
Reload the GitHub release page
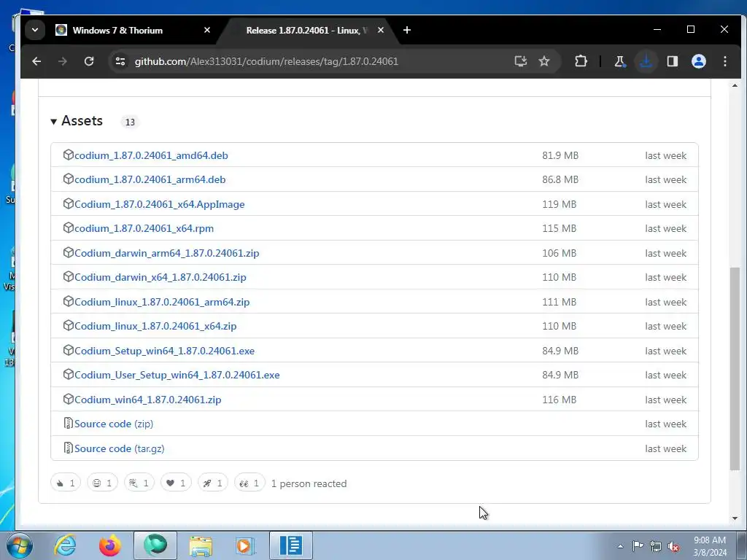(88, 61)
